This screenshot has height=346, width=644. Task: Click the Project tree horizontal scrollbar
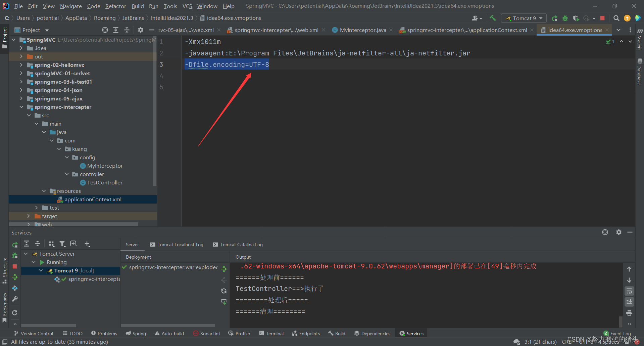(73, 224)
